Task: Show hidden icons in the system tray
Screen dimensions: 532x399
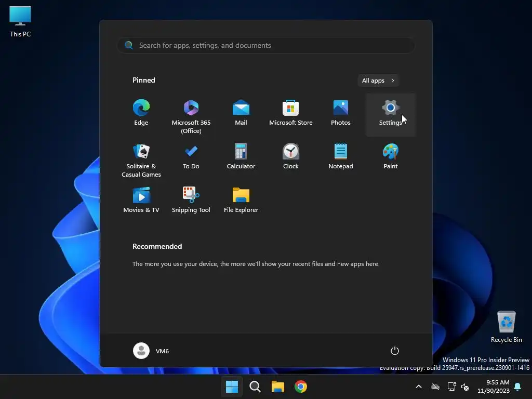Action: 419,387
